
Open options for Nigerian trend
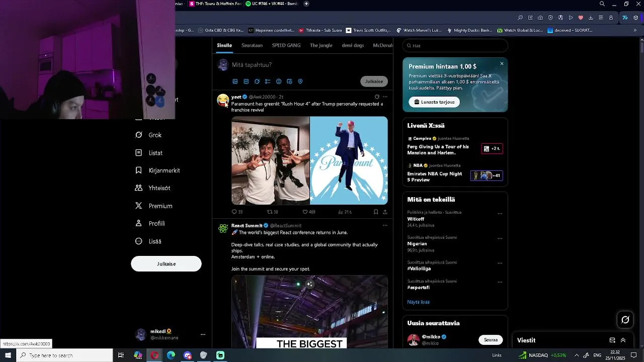500,238
